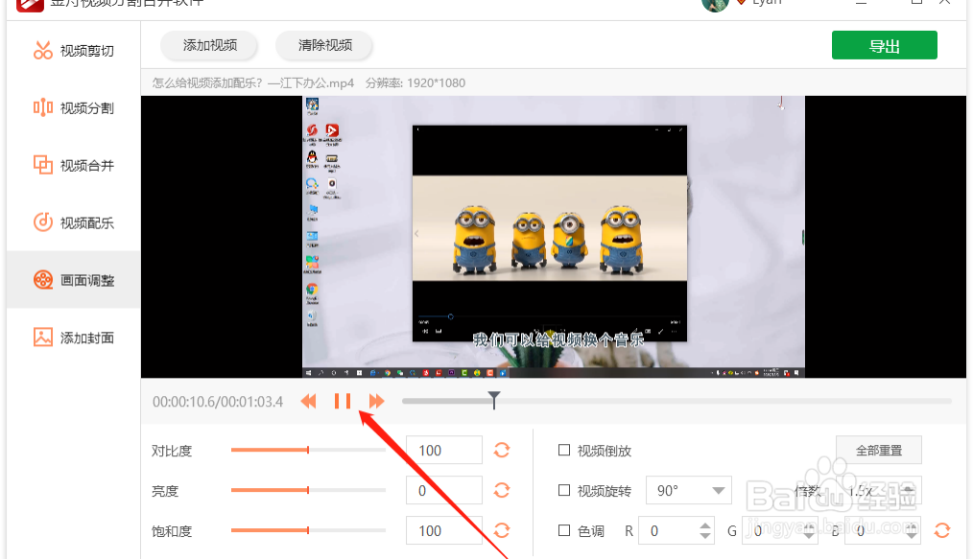Click the 添加视频 add video button
The width and height of the screenshot is (973, 560).
[x=210, y=45]
